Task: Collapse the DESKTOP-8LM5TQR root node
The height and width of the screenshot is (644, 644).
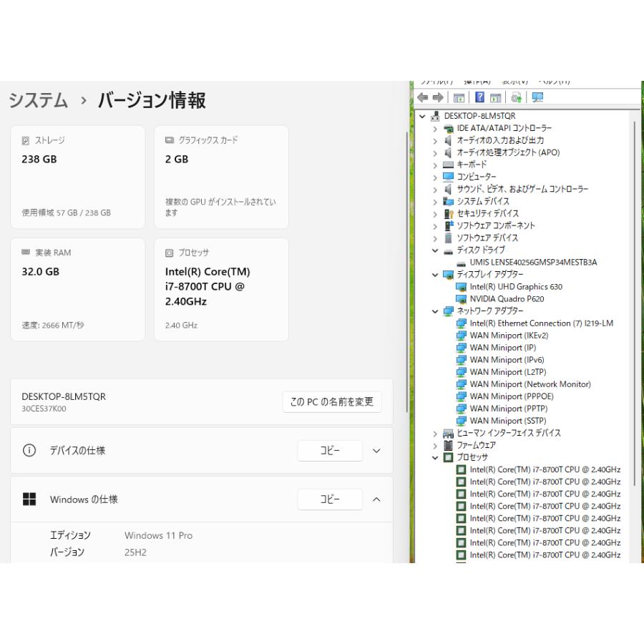Action: tap(422, 116)
